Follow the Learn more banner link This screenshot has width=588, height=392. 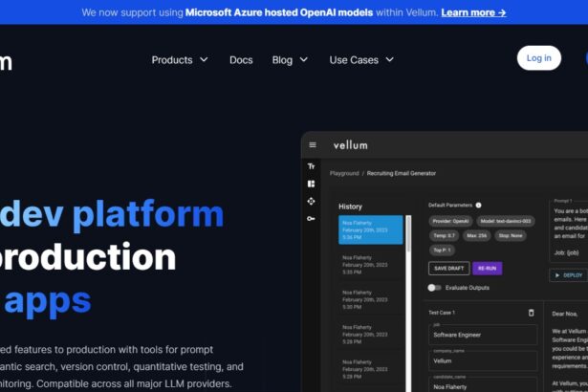473,12
